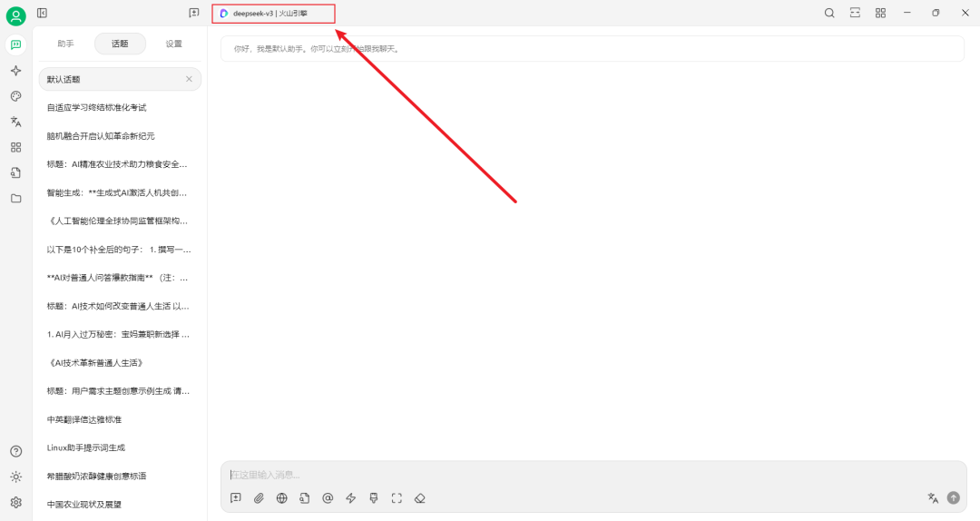Open topic 脑机融合开启认知革命新纪元
Viewport: 980px width, 521px height.
(120, 136)
